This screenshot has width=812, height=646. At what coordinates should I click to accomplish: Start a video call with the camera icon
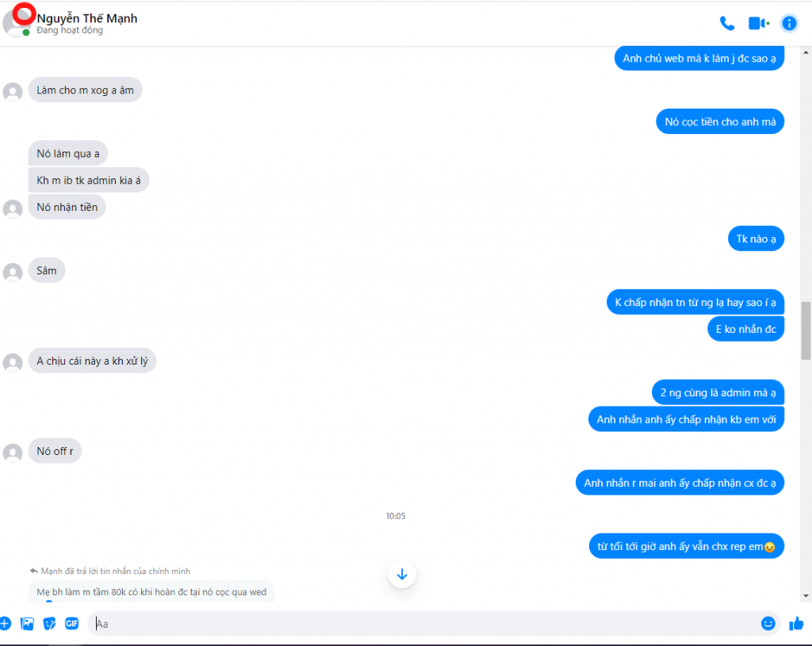point(759,23)
